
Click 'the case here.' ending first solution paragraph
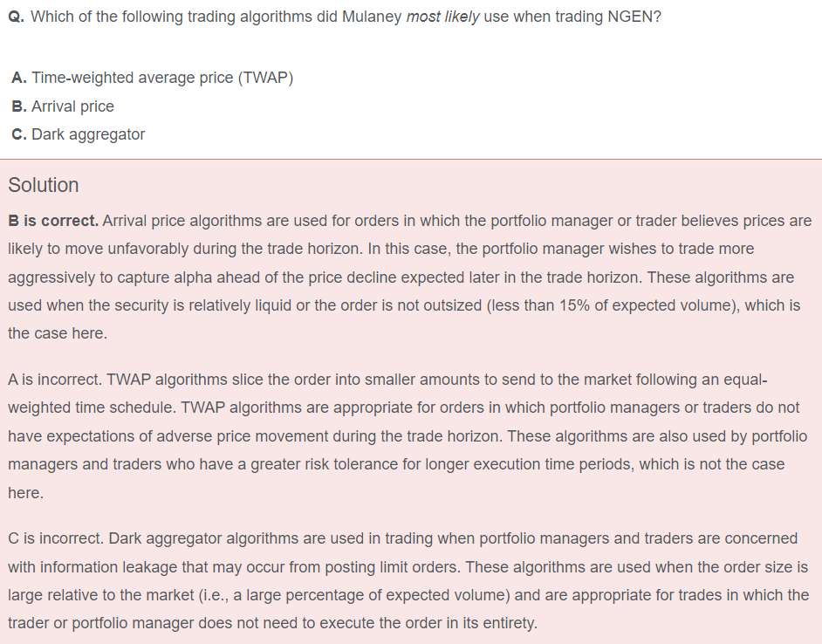tap(58, 333)
